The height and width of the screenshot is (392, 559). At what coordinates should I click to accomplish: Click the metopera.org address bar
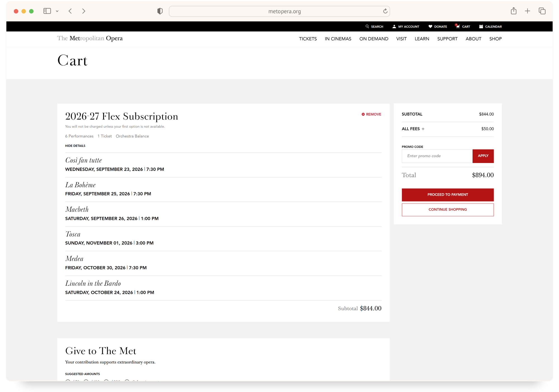(x=279, y=11)
